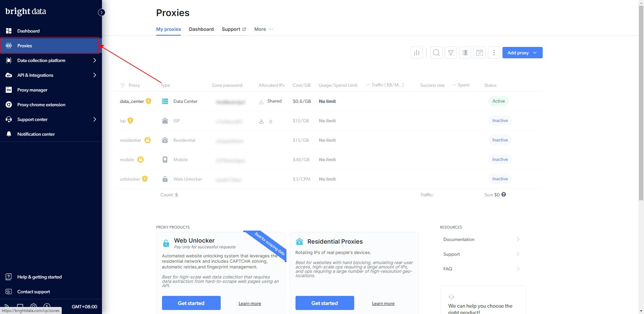Click the lock badge next to mobile
This screenshot has height=314, width=644.
click(141, 159)
